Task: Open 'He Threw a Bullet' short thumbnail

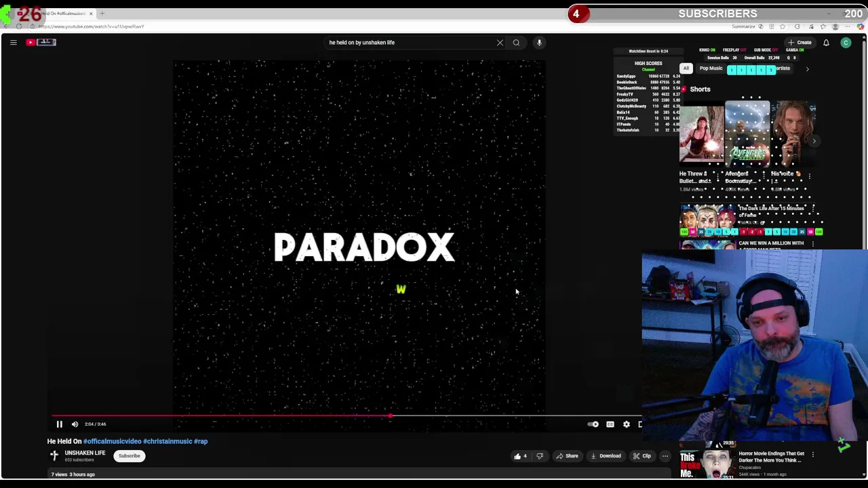Action: (x=701, y=134)
